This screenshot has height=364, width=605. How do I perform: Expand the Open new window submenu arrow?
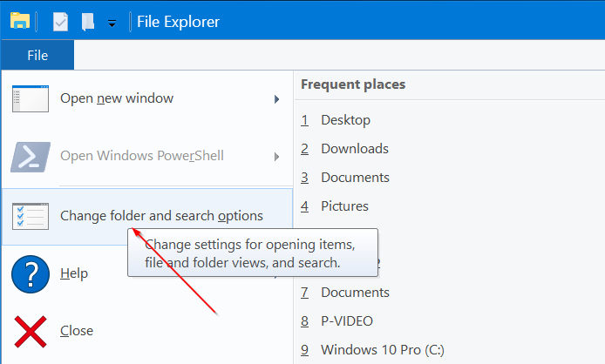[277, 98]
